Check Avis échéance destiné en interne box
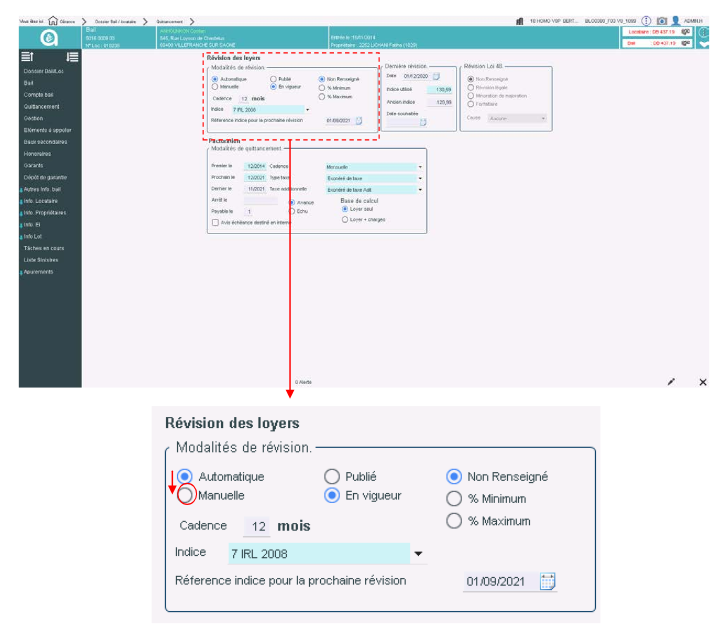Screen dimensions: 720x629 tap(215, 223)
